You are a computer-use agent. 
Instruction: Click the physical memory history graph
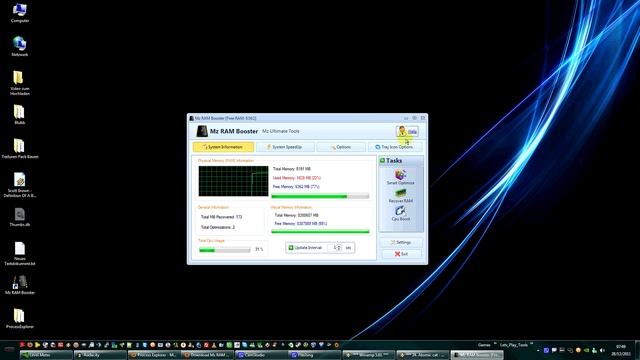(233, 181)
